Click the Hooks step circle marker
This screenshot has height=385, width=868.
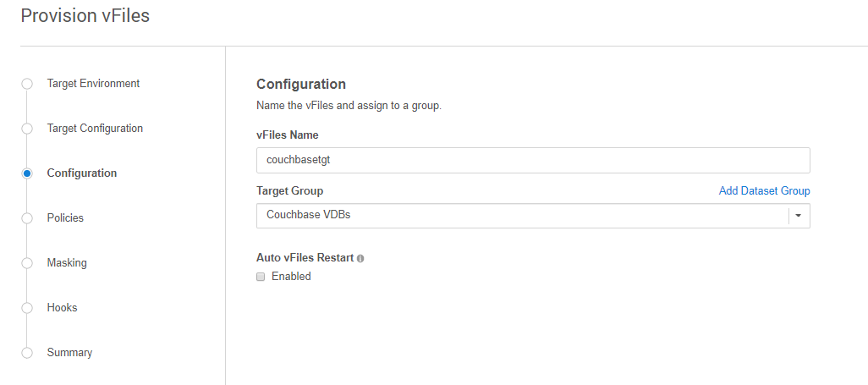[27, 308]
